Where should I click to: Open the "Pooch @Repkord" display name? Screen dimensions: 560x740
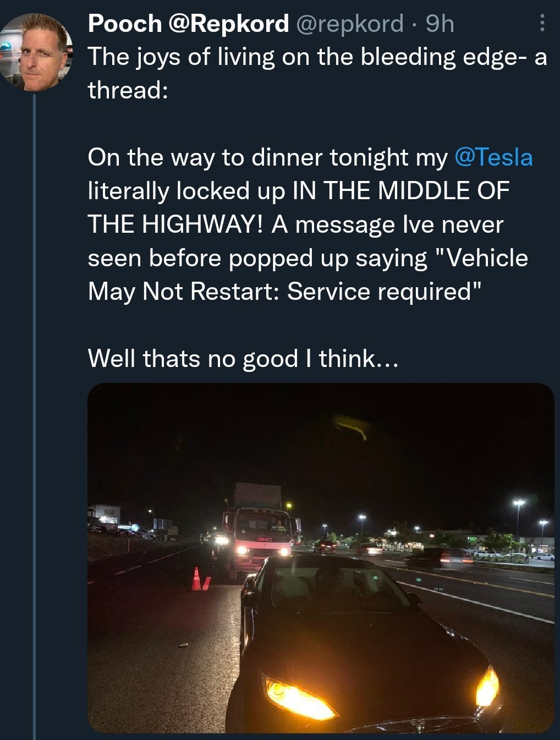(x=188, y=23)
